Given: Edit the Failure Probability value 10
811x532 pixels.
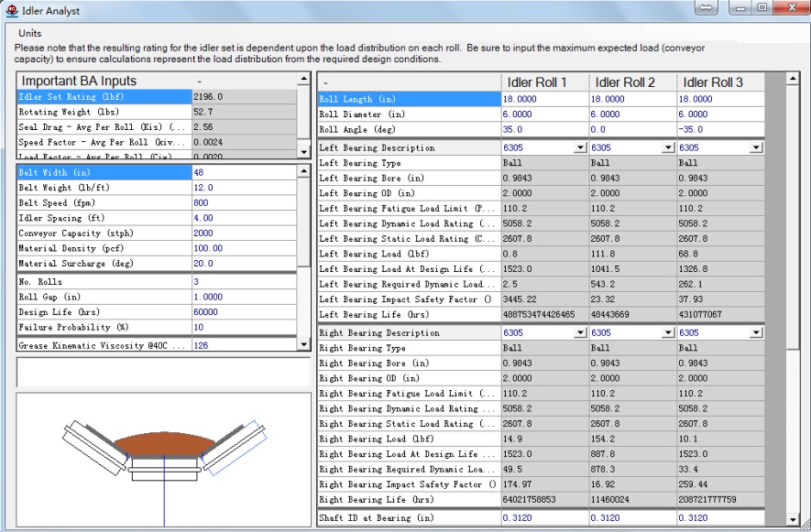Looking at the screenshot, I should [244, 327].
